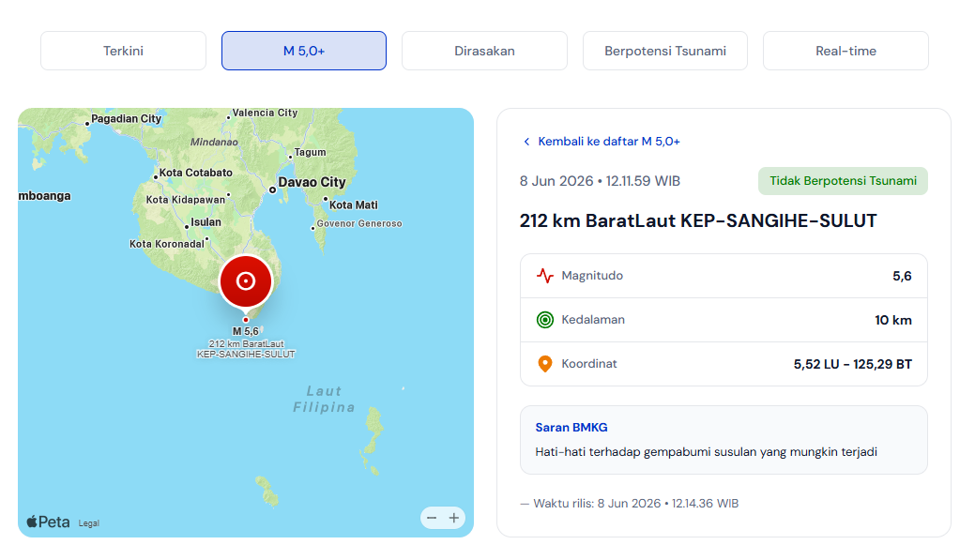Image resolution: width=975 pixels, height=560 pixels.
Task: Click the Kota Kidapawan map label
Action: pyautogui.click(x=186, y=200)
